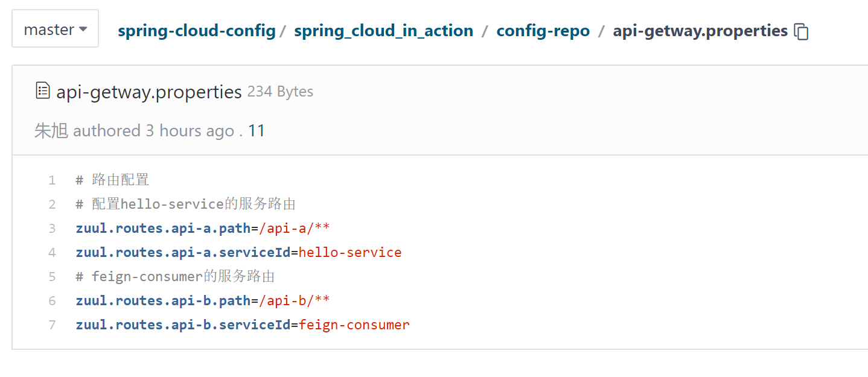
Task: Jump to line number 3 anchor
Action: tap(52, 229)
